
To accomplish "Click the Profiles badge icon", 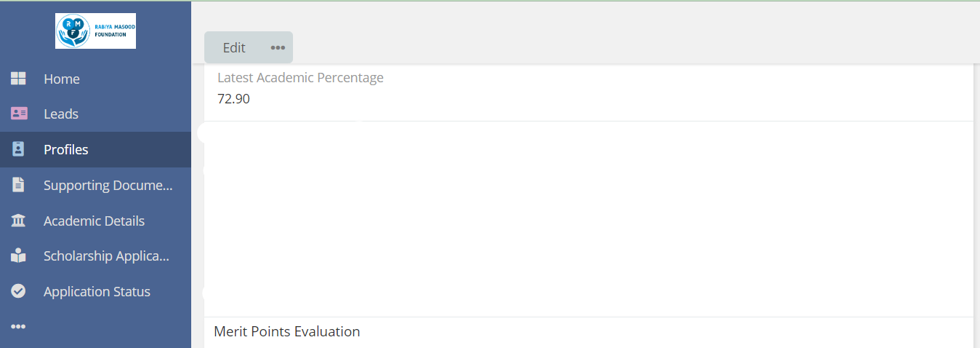I will coord(18,149).
